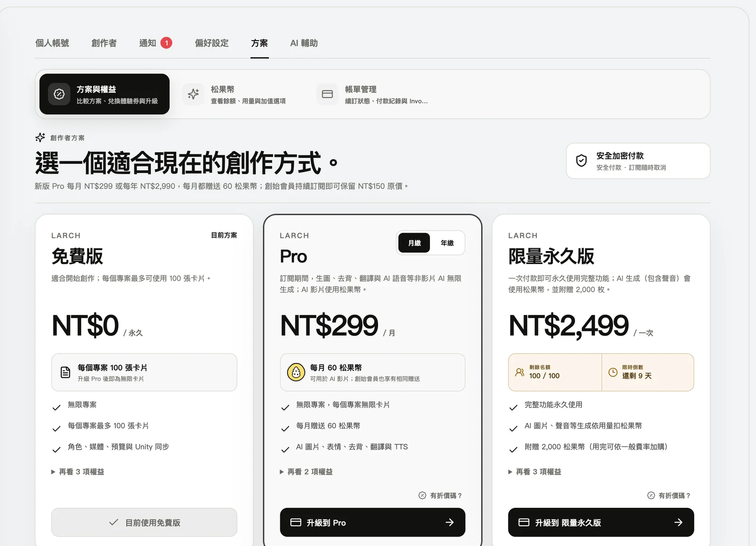Click the arrow icon on 升級到 Pro

point(450,522)
